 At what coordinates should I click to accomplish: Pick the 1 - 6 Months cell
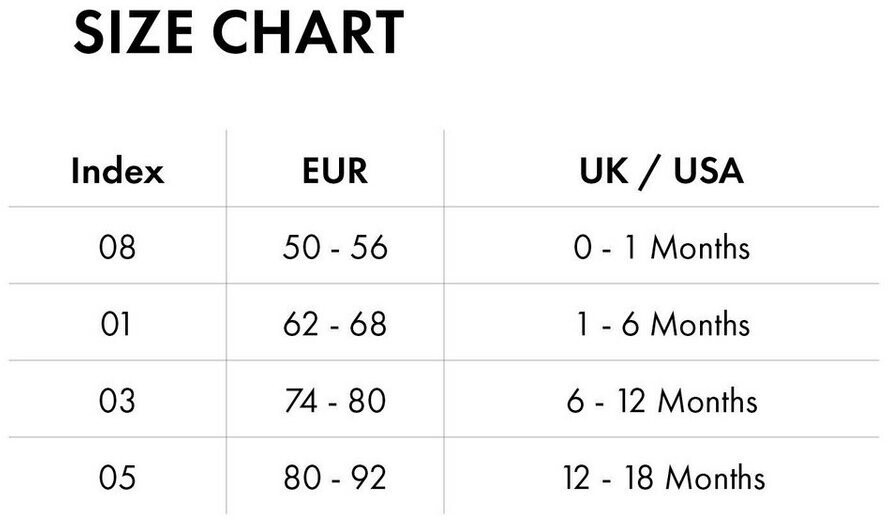(661, 324)
